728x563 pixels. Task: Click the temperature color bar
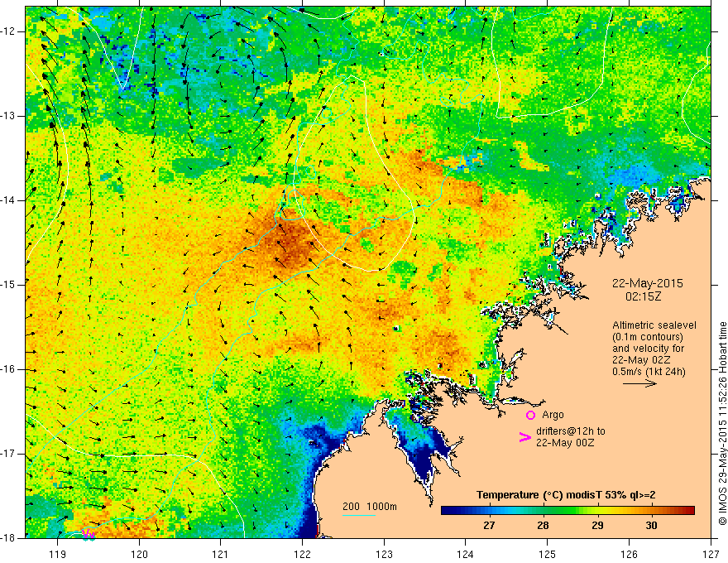point(568,510)
